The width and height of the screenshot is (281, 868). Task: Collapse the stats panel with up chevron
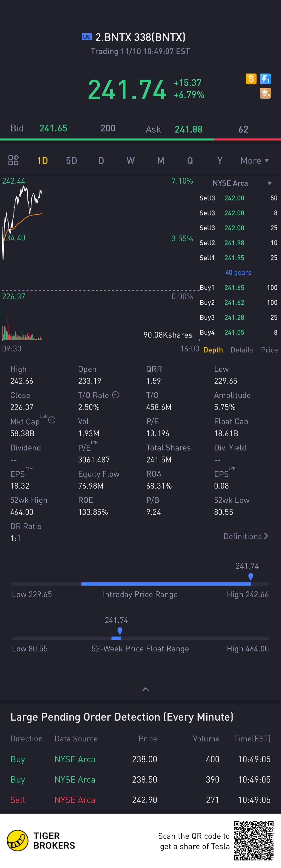point(146,689)
